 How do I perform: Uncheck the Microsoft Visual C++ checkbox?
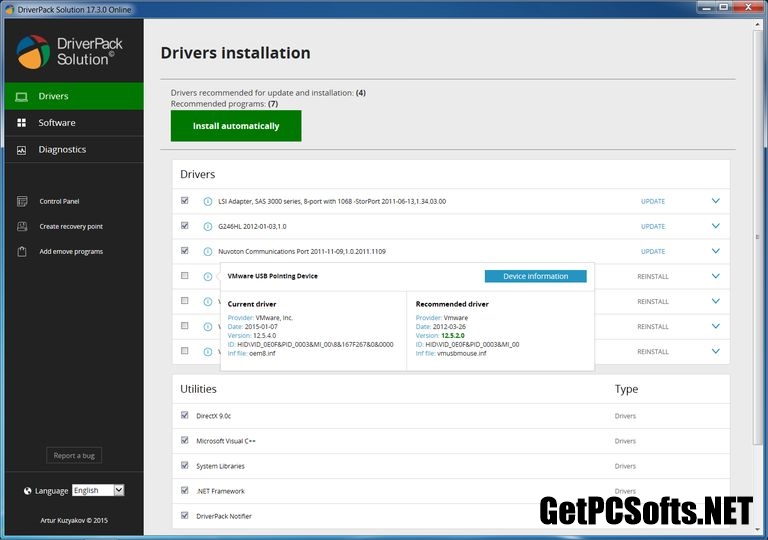(x=185, y=440)
